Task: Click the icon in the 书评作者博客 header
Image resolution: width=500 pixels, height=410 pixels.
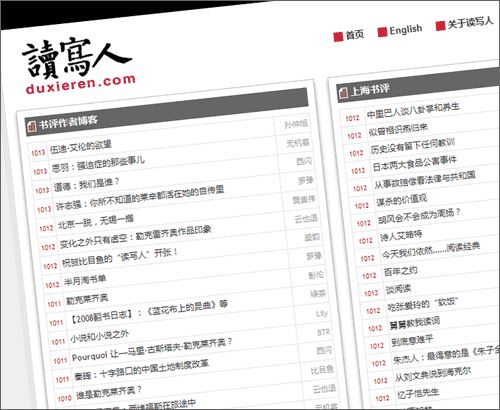Action: pyautogui.click(x=32, y=126)
